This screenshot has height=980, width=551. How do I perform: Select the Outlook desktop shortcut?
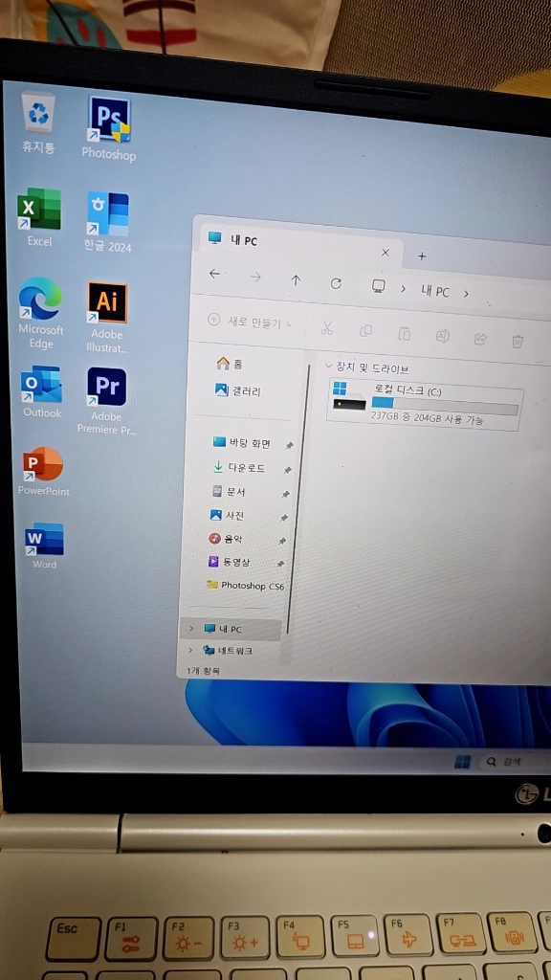(42, 391)
